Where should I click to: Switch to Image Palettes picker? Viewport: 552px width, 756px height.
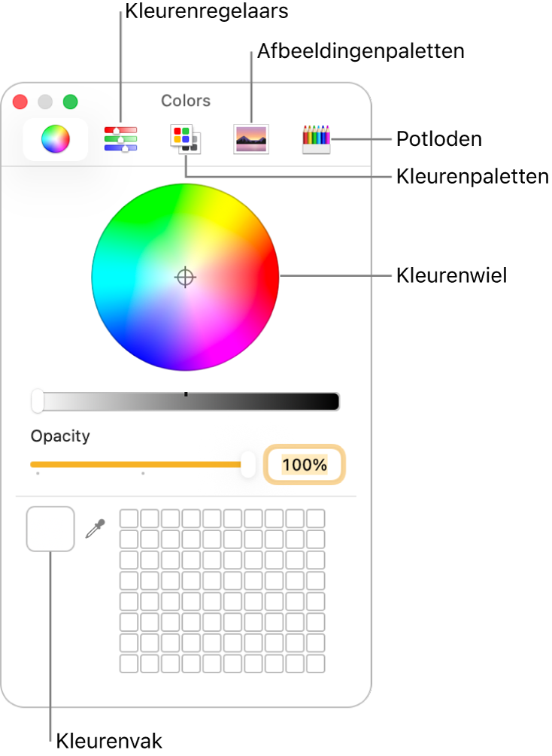point(251,139)
